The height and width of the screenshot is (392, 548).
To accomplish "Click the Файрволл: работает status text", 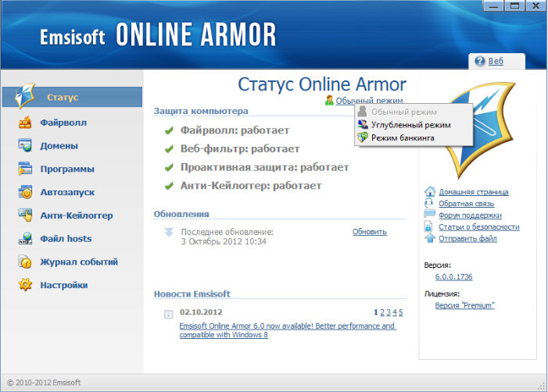I will point(235,130).
